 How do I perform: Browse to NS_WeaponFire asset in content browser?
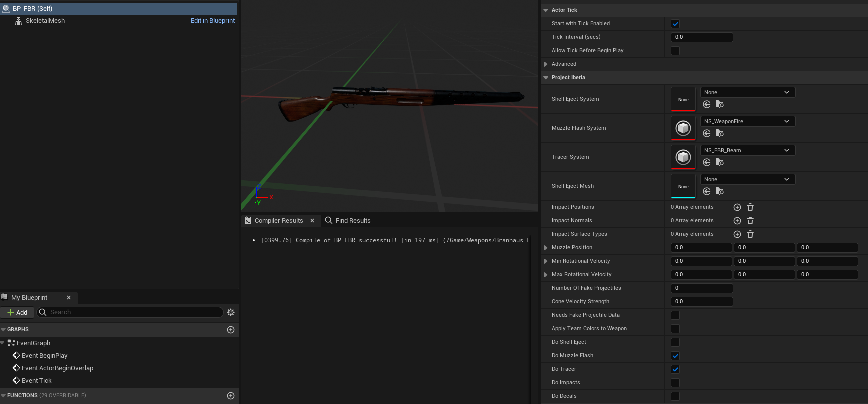(720, 133)
